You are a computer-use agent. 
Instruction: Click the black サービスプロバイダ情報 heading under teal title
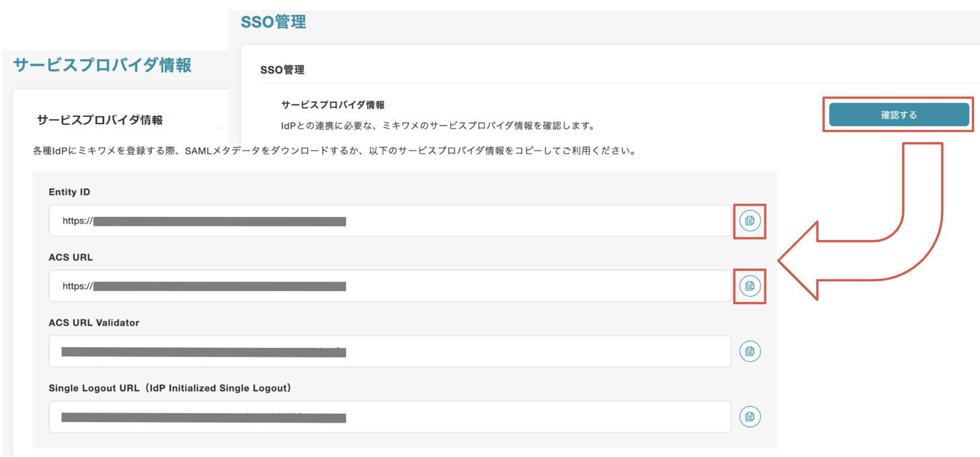pos(100,120)
